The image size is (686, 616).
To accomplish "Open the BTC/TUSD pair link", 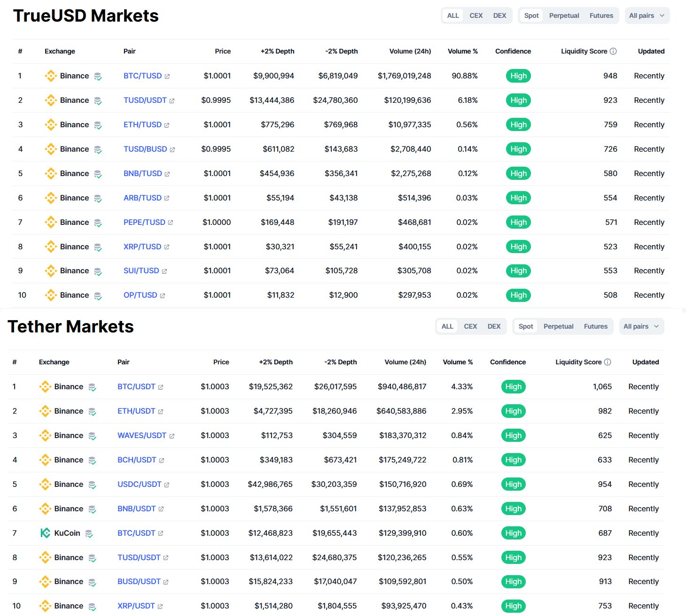I will pyautogui.click(x=142, y=76).
